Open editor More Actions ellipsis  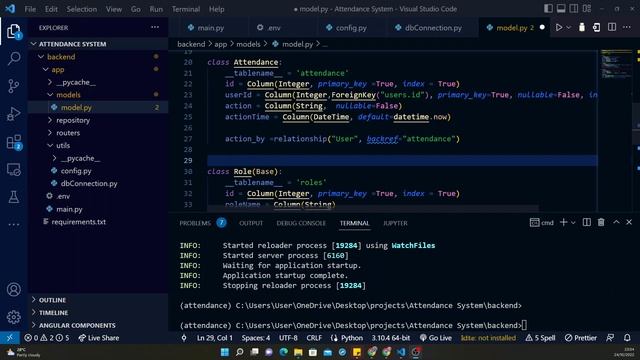coord(627,27)
